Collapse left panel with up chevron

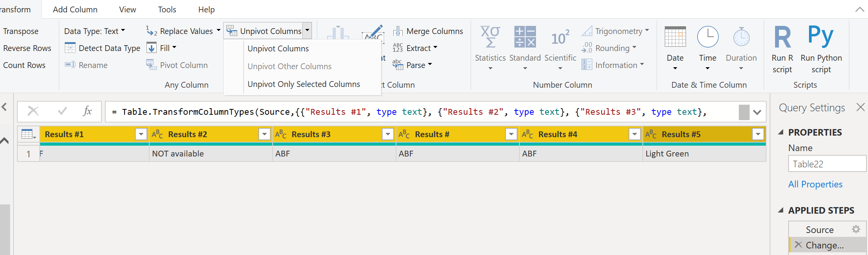click(x=4, y=141)
